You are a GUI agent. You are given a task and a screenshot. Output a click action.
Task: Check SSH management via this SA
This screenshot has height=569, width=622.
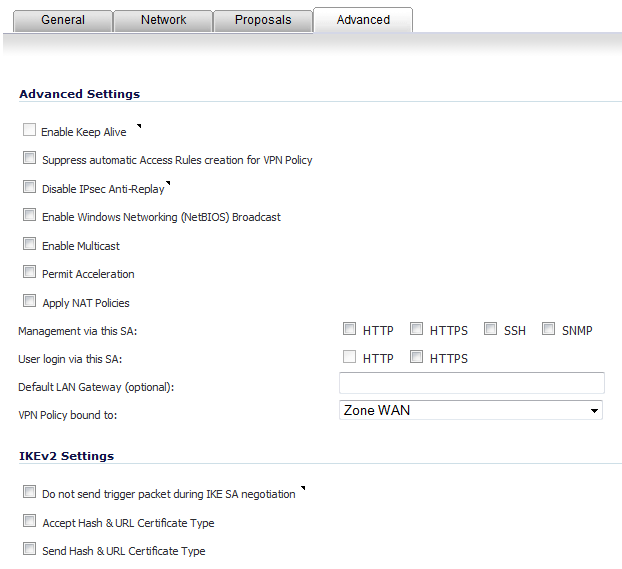[x=490, y=329]
